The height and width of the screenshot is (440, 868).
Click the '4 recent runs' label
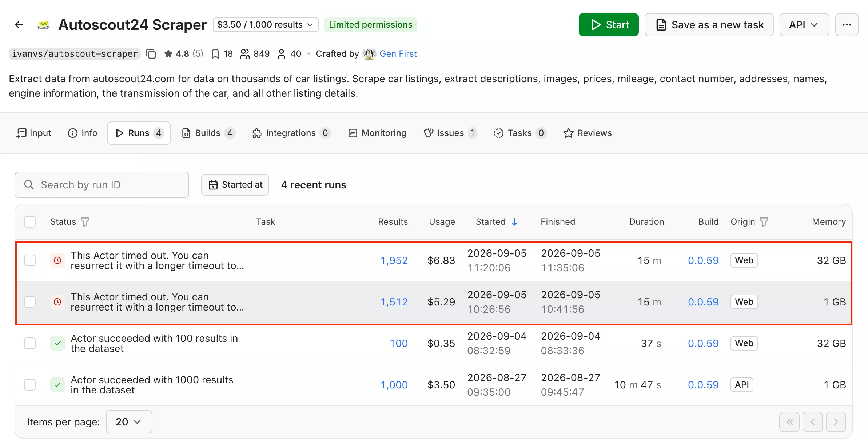314,185
